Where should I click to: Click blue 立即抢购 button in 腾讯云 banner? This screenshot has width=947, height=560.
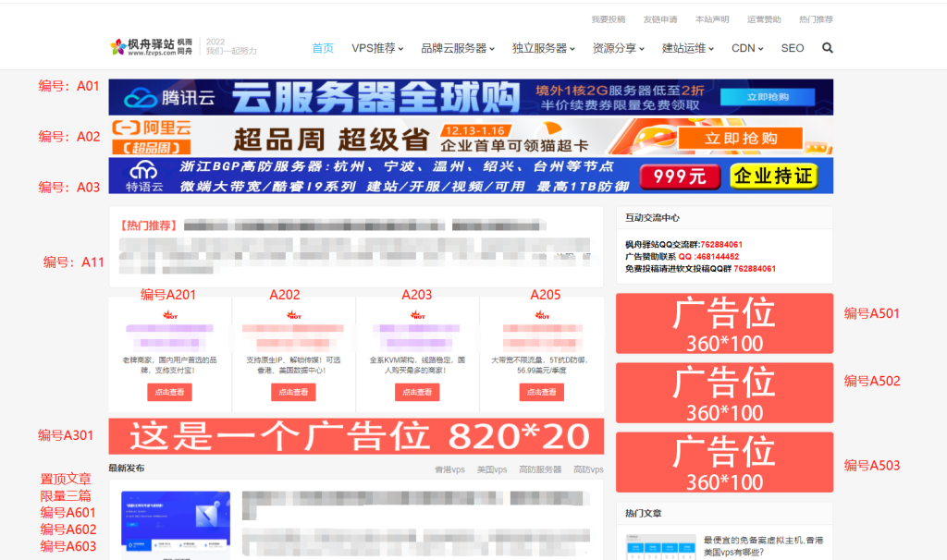click(768, 97)
